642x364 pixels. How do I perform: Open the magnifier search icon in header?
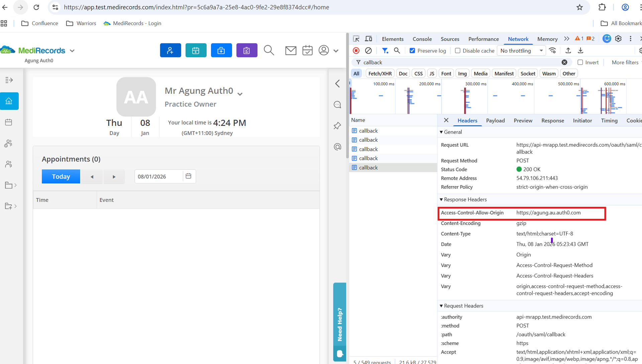(269, 50)
